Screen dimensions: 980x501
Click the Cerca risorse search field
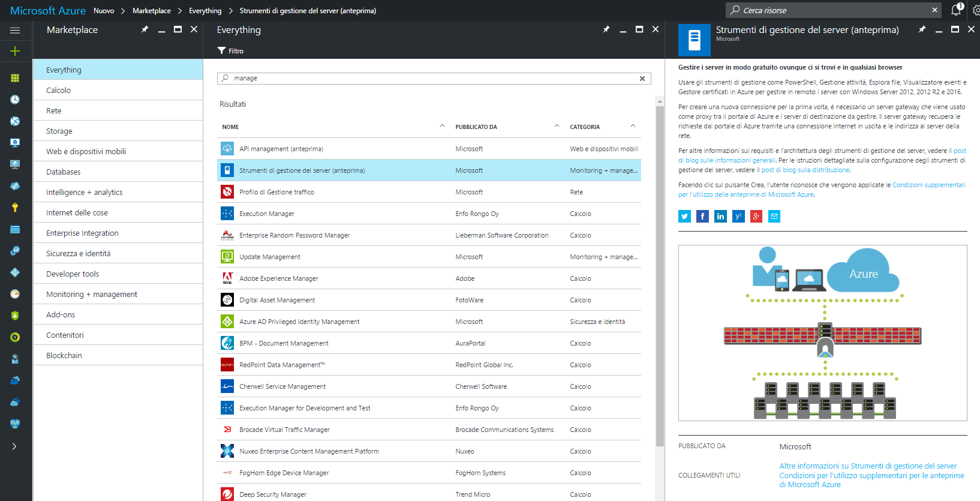832,10
